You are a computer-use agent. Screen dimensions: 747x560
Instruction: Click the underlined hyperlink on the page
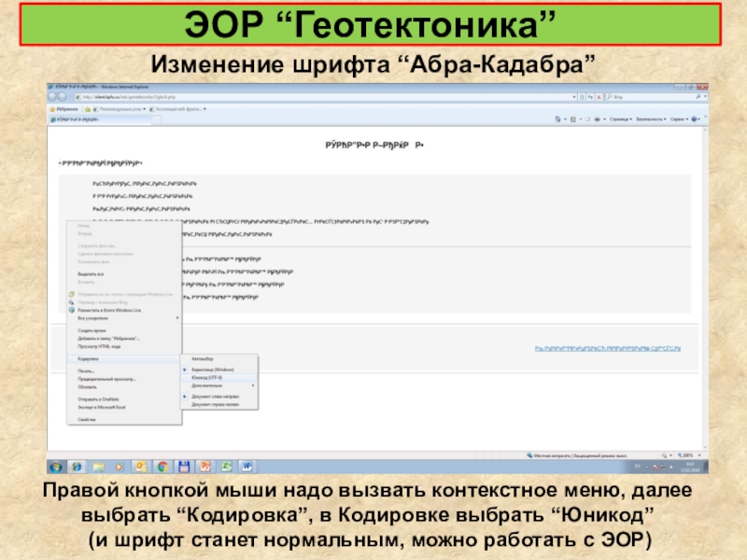coord(607,348)
